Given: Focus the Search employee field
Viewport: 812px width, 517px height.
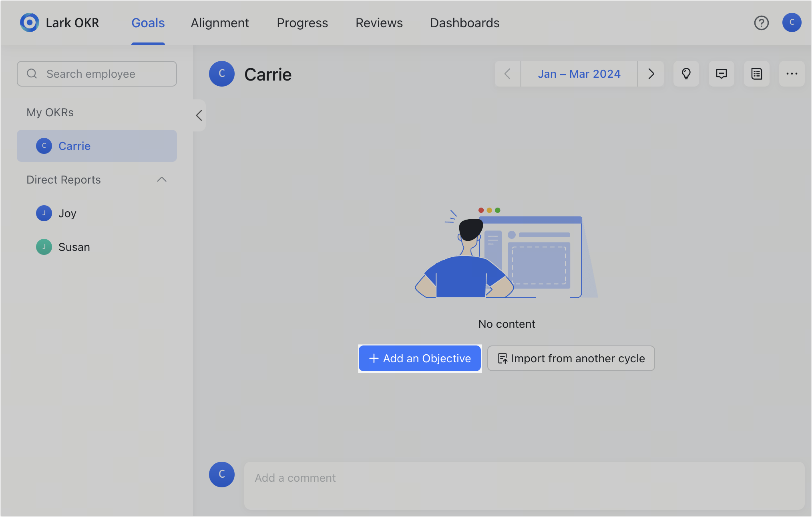Looking at the screenshot, I should 97,74.
